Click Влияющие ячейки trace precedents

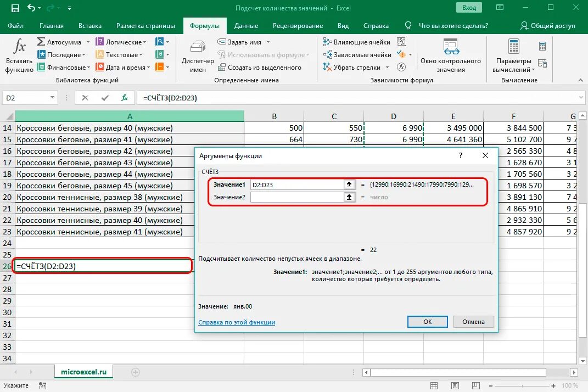(x=357, y=42)
